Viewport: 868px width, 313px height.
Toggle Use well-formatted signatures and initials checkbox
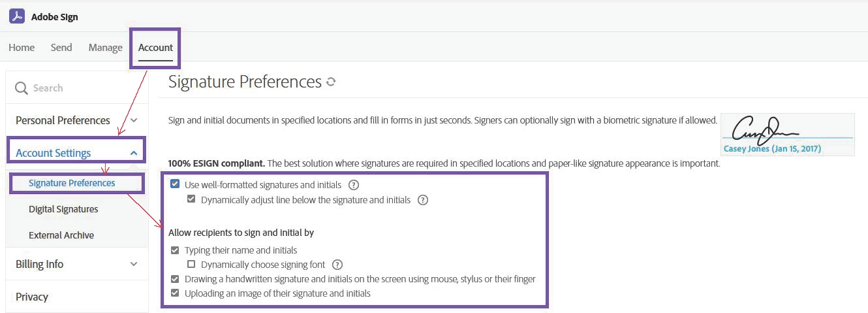(175, 184)
